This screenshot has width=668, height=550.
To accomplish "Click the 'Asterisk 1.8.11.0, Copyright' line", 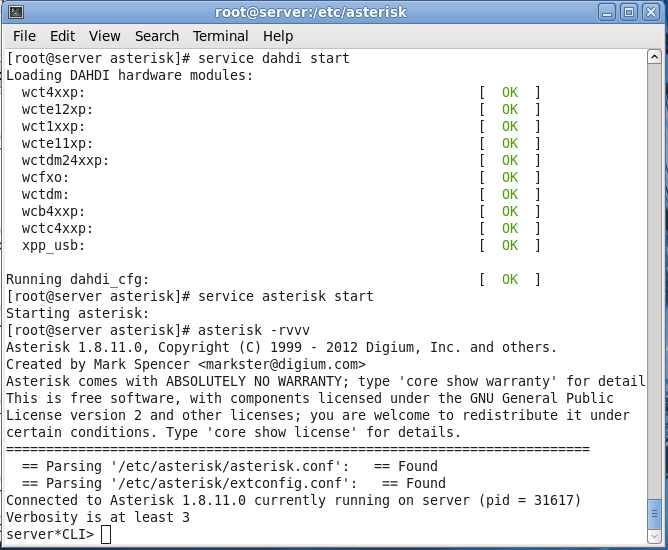I will tap(281, 347).
